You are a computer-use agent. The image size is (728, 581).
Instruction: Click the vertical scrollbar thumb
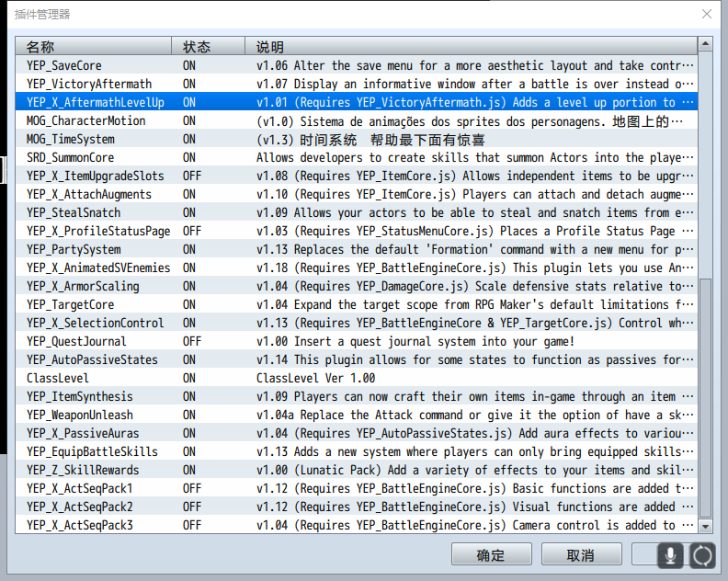click(x=705, y=398)
